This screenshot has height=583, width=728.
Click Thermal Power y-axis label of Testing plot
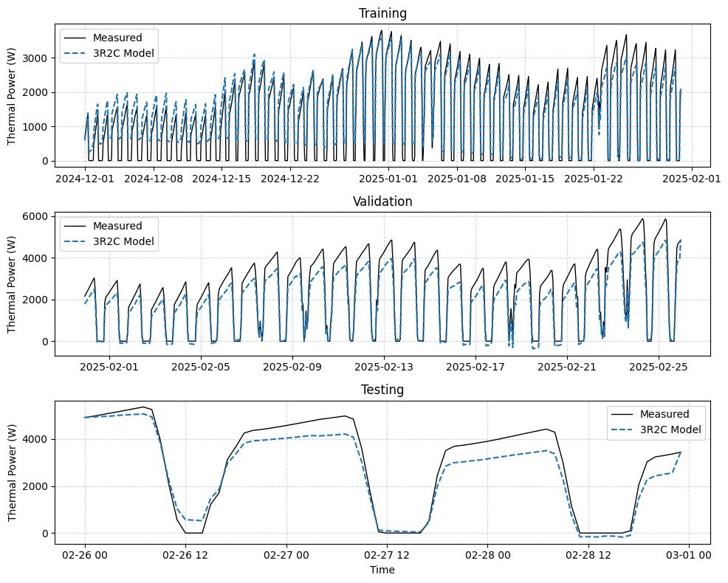click(12, 472)
